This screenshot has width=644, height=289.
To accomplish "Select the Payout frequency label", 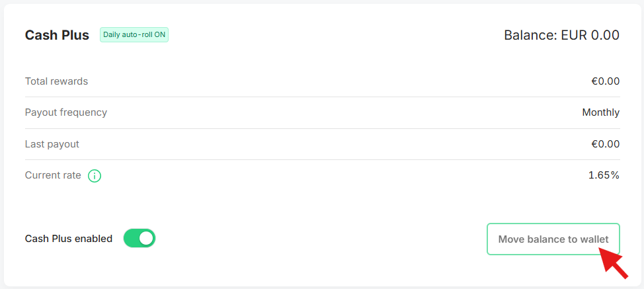I will pyautogui.click(x=66, y=112).
